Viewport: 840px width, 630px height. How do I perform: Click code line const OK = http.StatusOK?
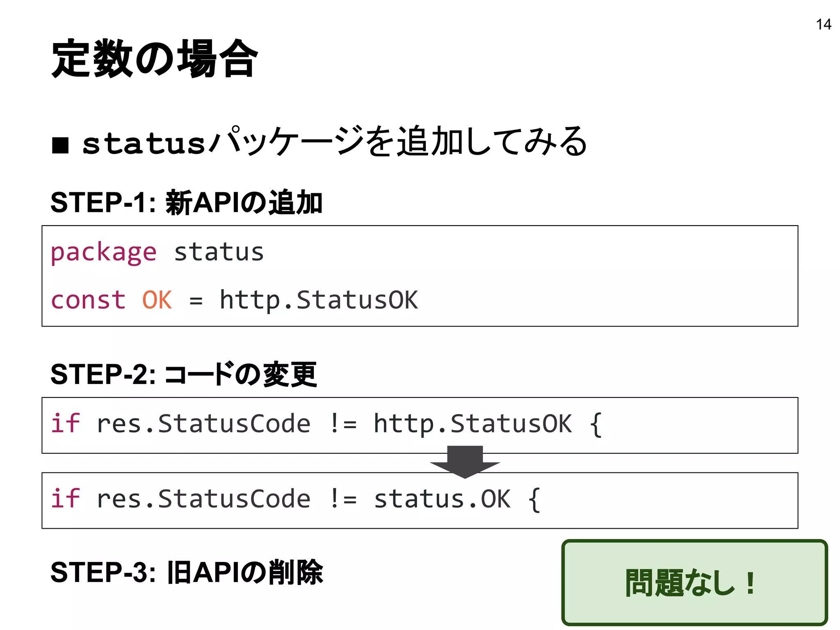234,300
